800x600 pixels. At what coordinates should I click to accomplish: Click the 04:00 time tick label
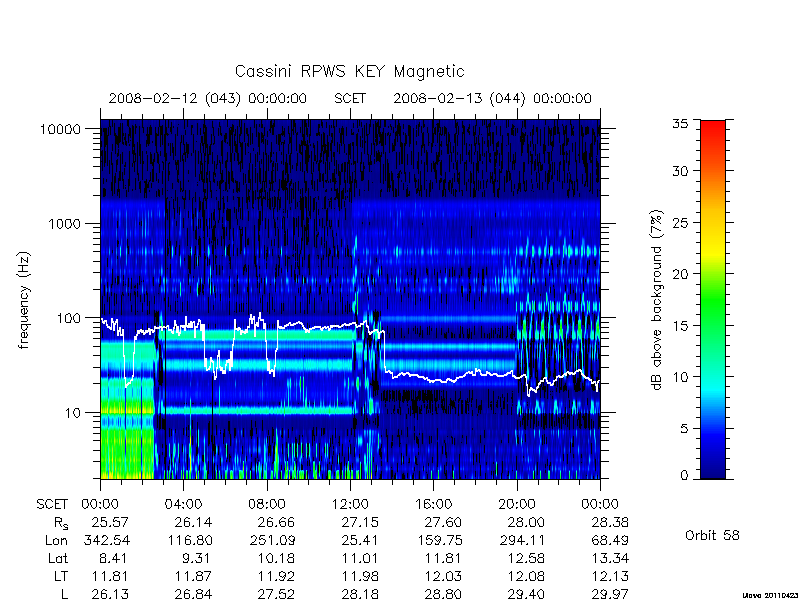tap(183, 505)
